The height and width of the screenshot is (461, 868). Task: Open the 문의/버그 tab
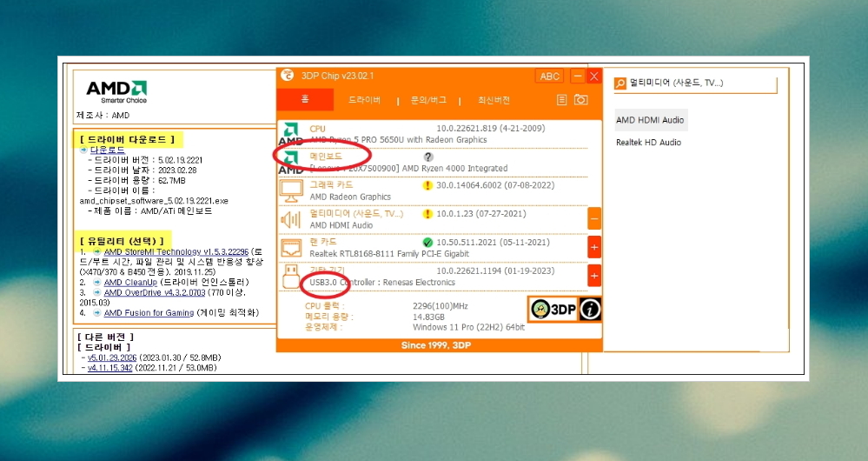pyautogui.click(x=427, y=100)
